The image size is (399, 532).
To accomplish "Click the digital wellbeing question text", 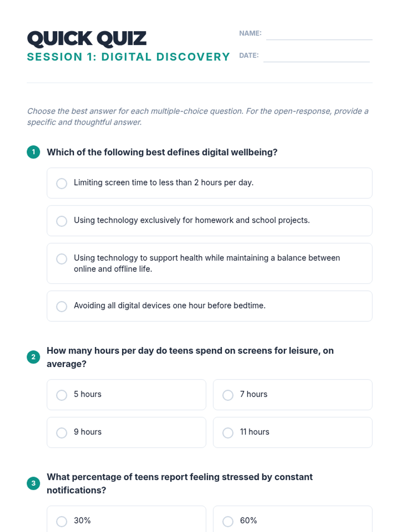I will (162, 152).
